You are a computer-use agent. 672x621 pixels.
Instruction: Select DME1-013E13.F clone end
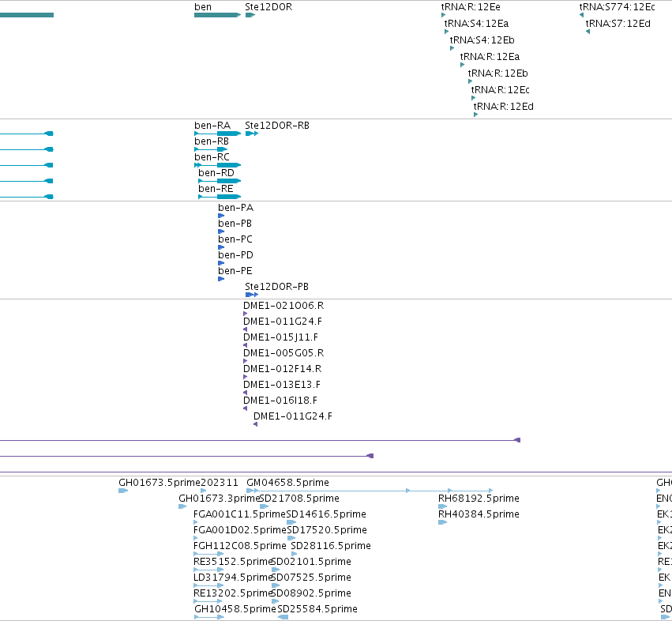tap(282, 385)
